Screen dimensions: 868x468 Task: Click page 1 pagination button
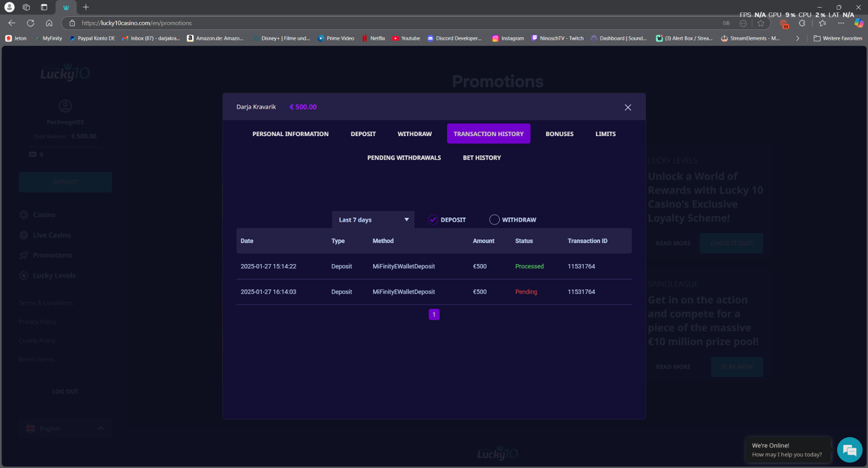click(x=434, y=315)
